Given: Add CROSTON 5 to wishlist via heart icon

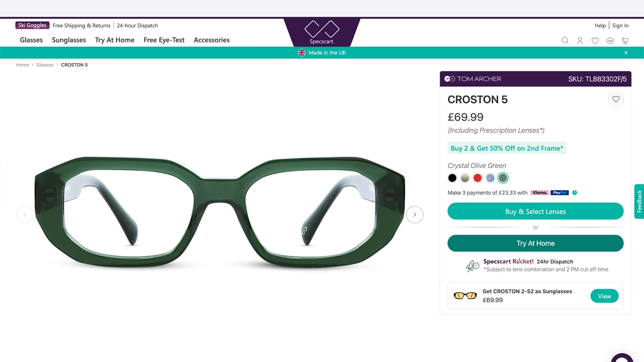Looking at the screenshot, I should (x=616, y=99).
